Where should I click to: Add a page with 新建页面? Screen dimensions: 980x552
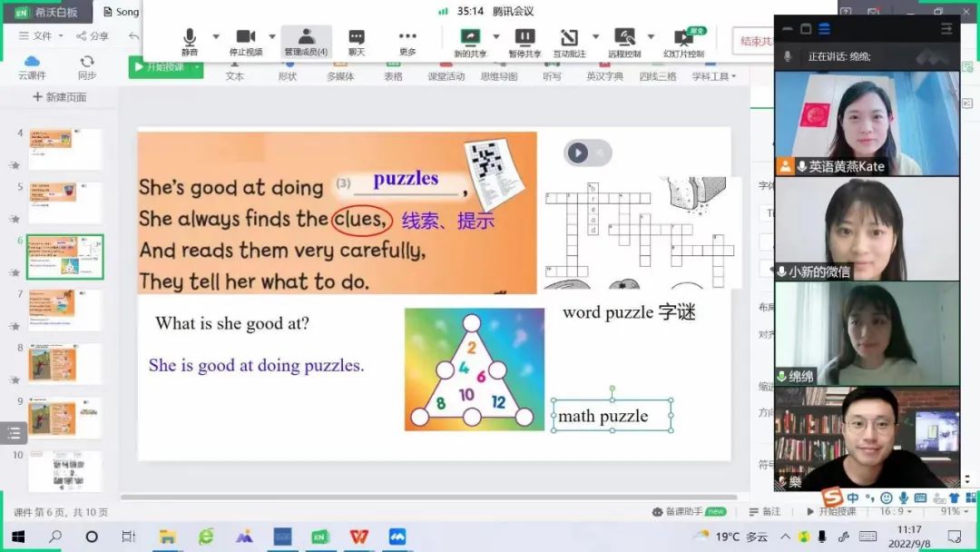pos(59,97)
